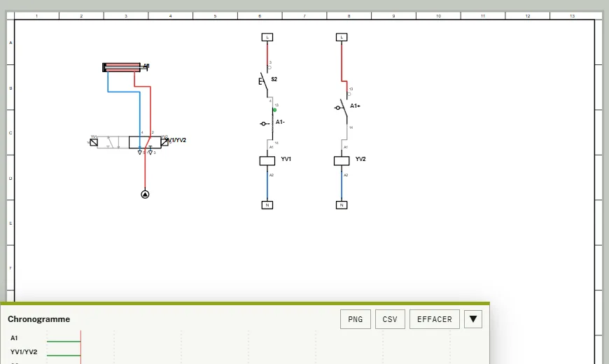The height and width of the screenshot is (364, 609).
Task: Select the YV1/YV2 row in Chronogramme
Action: click(24, 352)
